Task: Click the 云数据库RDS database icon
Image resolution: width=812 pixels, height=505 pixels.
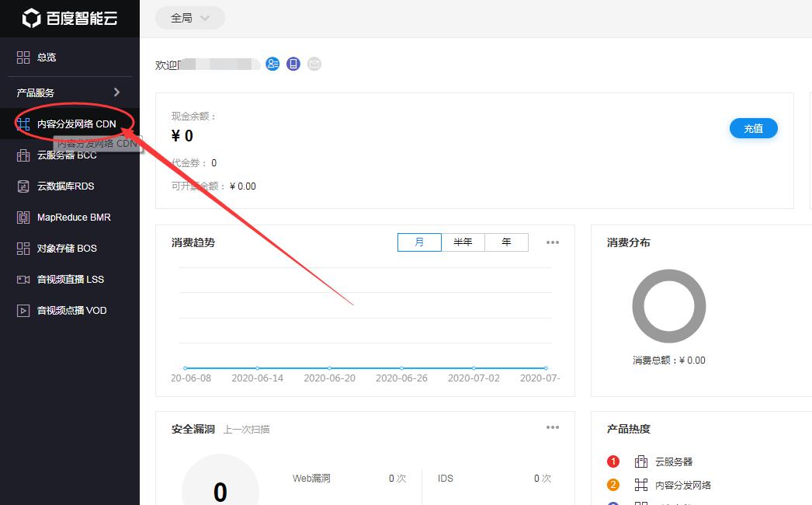Action: click(23, 186)
